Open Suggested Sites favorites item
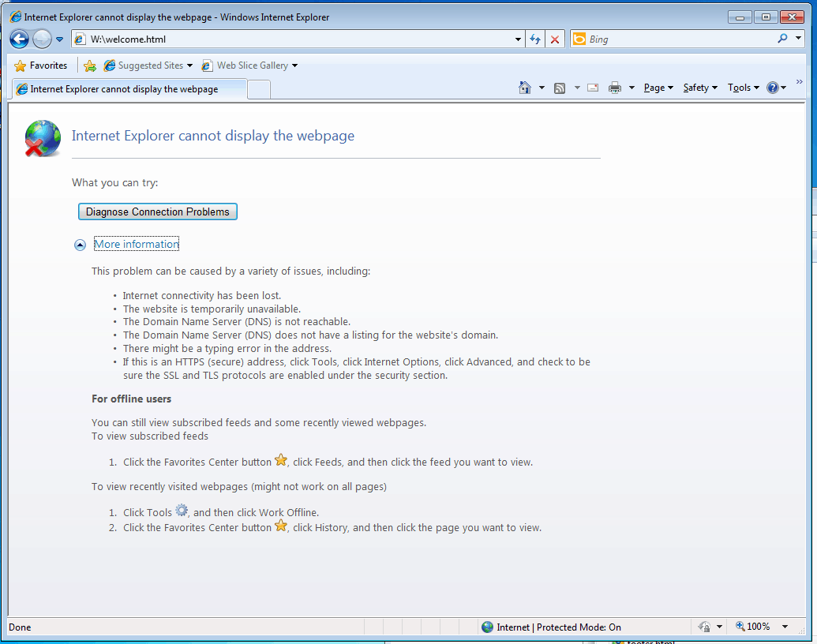Viewport: 817px width, 644px height. (x=148, y=66)
